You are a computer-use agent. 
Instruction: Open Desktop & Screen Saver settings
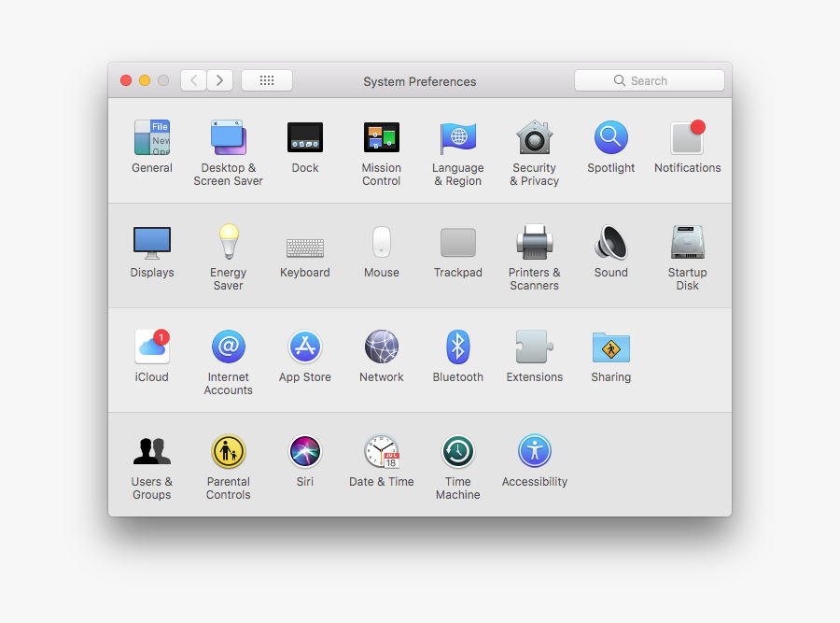point(229,138)
